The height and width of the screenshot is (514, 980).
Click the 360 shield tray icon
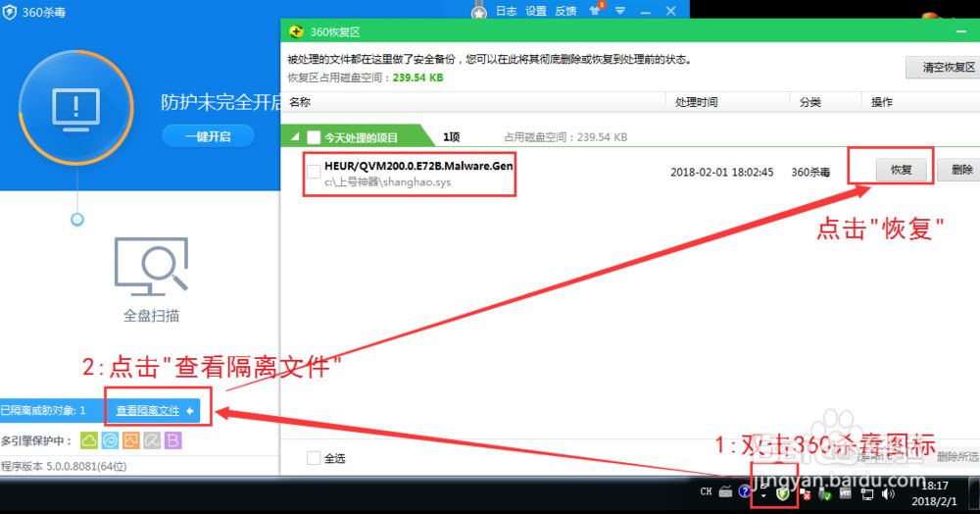click(782, 493)
